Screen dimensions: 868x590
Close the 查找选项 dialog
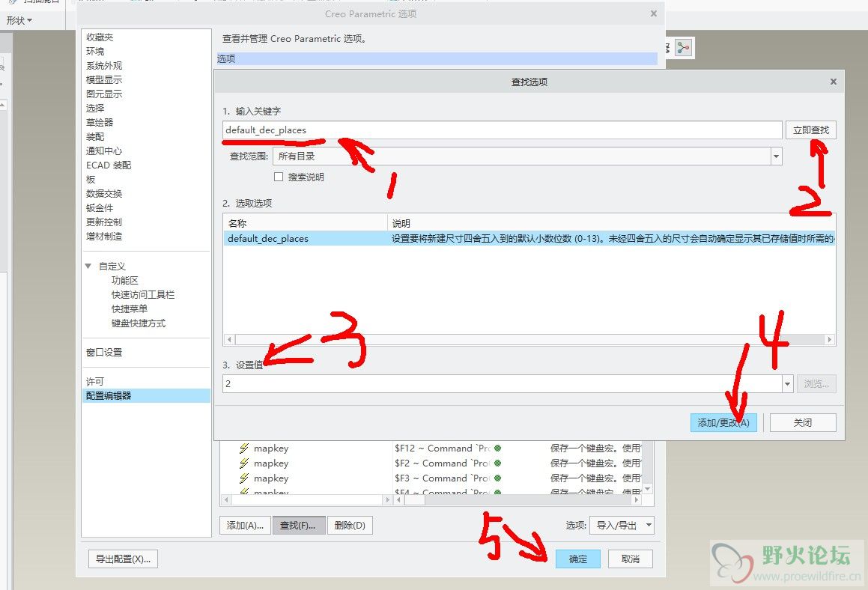pos(833,82)
